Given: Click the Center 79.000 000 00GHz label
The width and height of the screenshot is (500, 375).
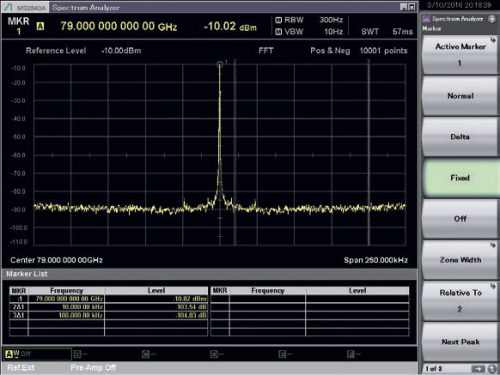Looking at the screenshot, I should 56,260.
